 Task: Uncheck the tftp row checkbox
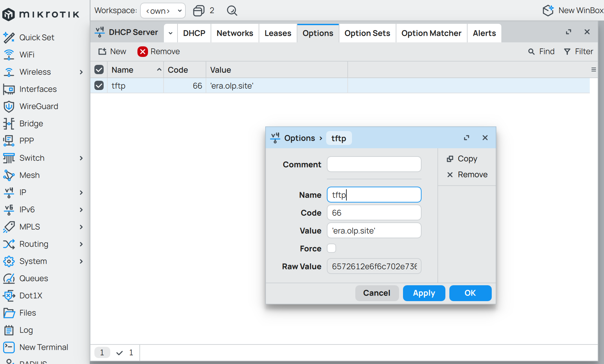pos(99,86)
